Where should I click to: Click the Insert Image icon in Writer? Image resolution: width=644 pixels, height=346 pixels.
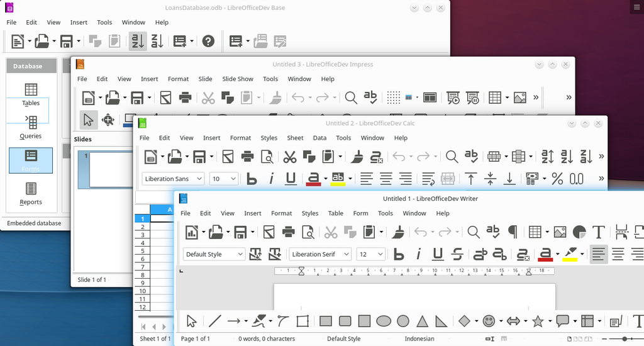point(560,232)
